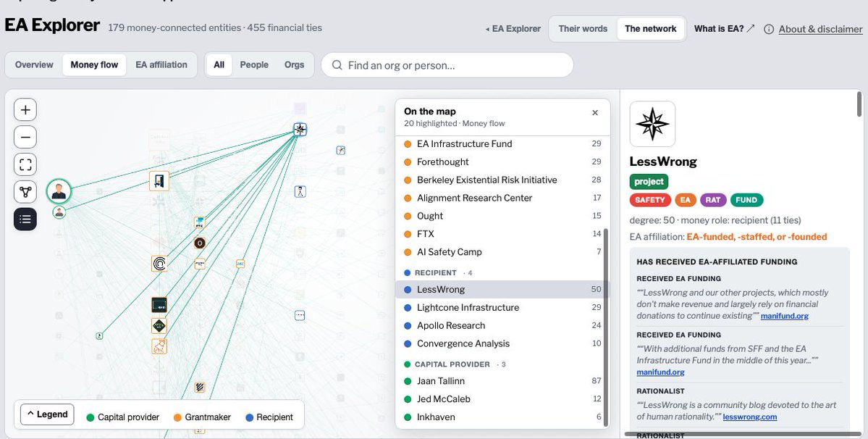
Task: Focus the Find an org or person field
Action: [447, 65]
